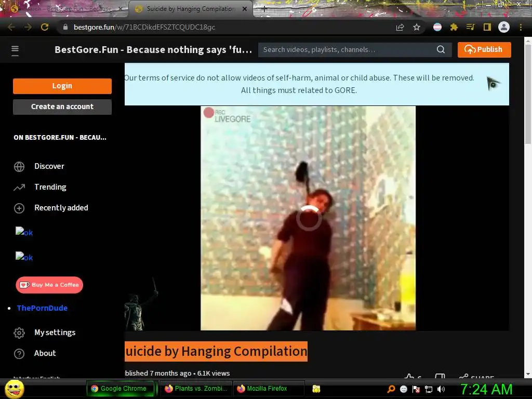Click the browser forward arrow
Screen dimensions: 532x399
pos(28,27)
